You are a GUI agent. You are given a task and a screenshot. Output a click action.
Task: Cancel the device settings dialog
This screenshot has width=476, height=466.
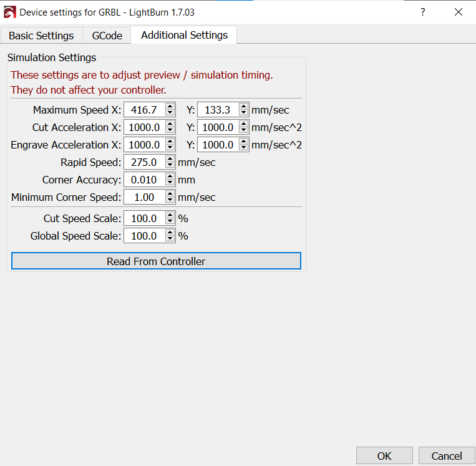pyautogui.click(x=447, y=455)
